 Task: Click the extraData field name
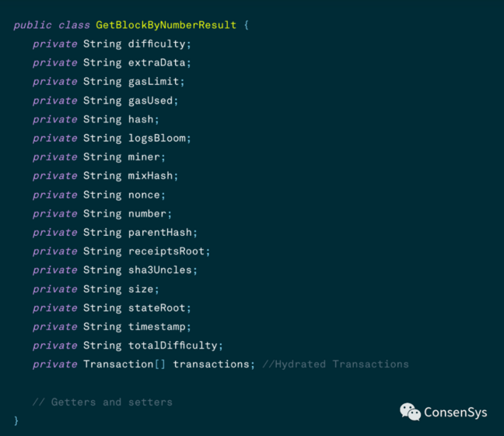(x=156, y=62)
